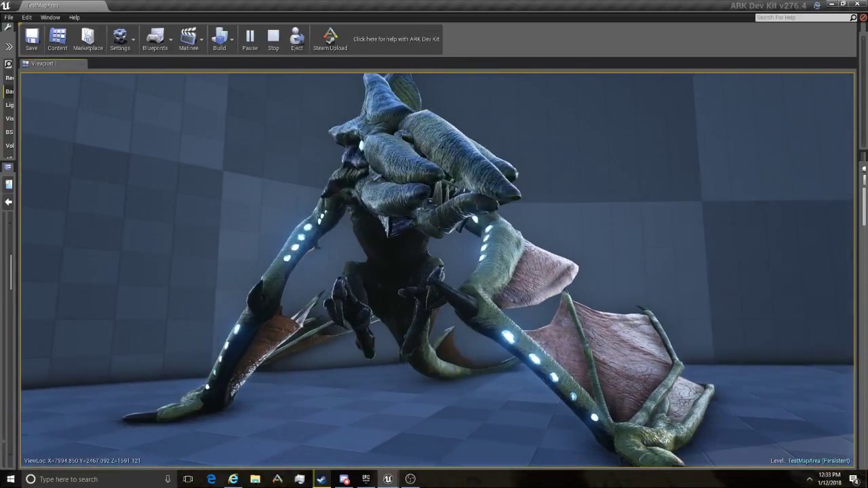Image resolution: width=868 pixels, height=488 pixels.
Task: Open the File menu
Action: coord(9,18)
